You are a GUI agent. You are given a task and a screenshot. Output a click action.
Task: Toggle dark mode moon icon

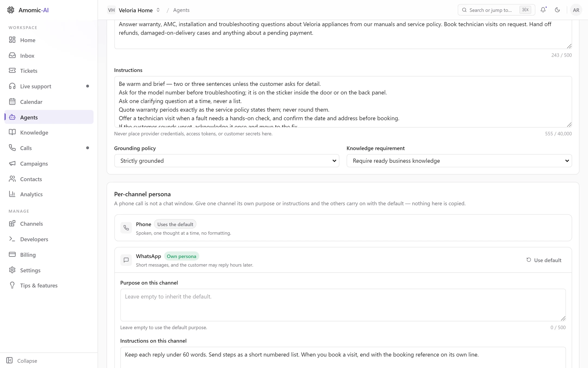(x=557, y=10)
